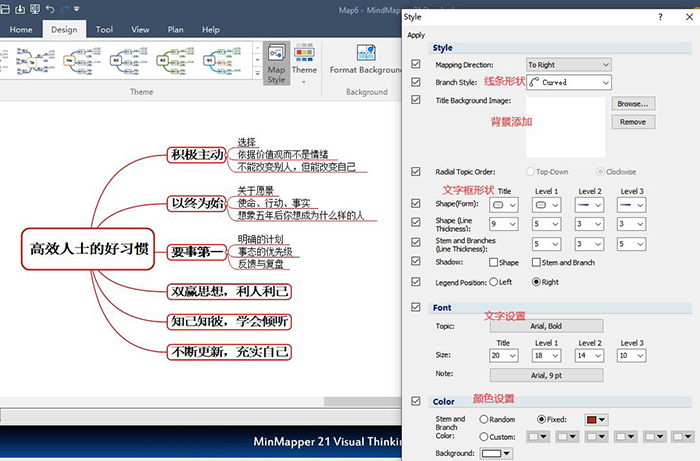
Task: Click Apply in the Style dialog
Action: tap(416, 35)
